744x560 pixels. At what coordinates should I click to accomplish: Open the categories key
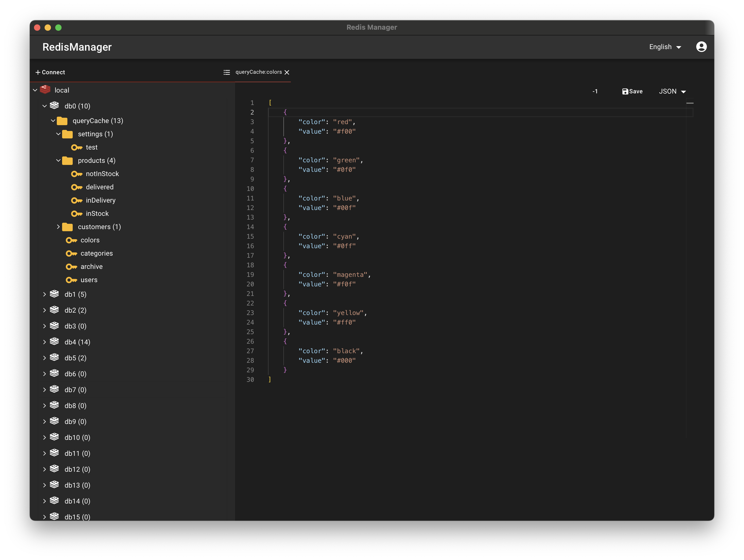click(x=97, y=253)
